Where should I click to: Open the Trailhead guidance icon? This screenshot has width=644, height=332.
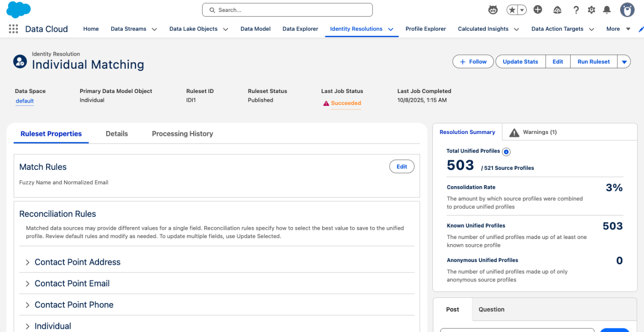tap(558, 10)
